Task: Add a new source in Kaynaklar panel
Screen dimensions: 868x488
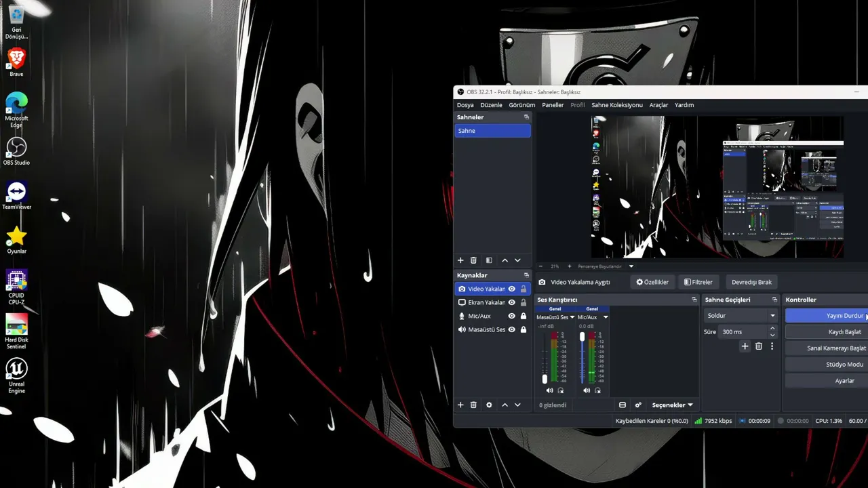Action: [x=460, y=405]
